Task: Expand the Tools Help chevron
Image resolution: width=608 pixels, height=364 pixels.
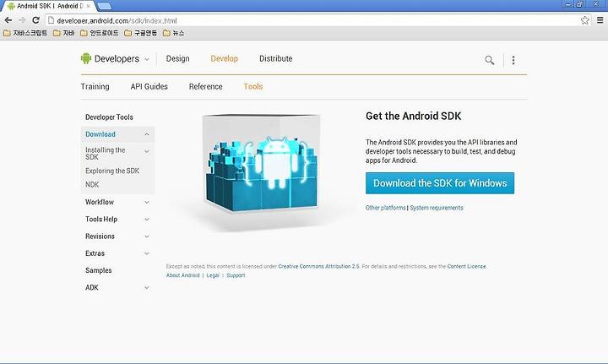Action: pos(147,219)
